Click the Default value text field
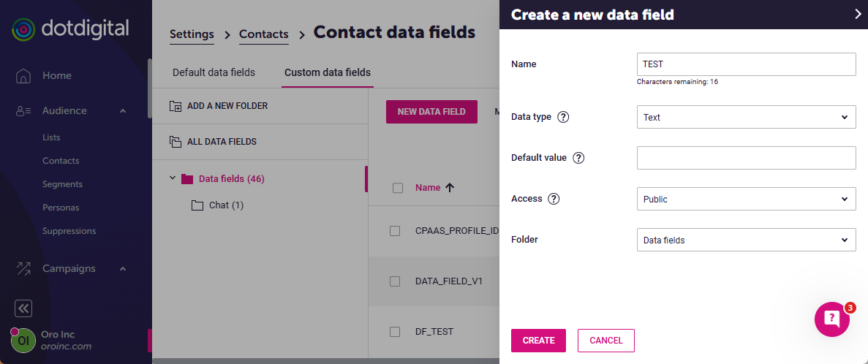 (746, 158)
